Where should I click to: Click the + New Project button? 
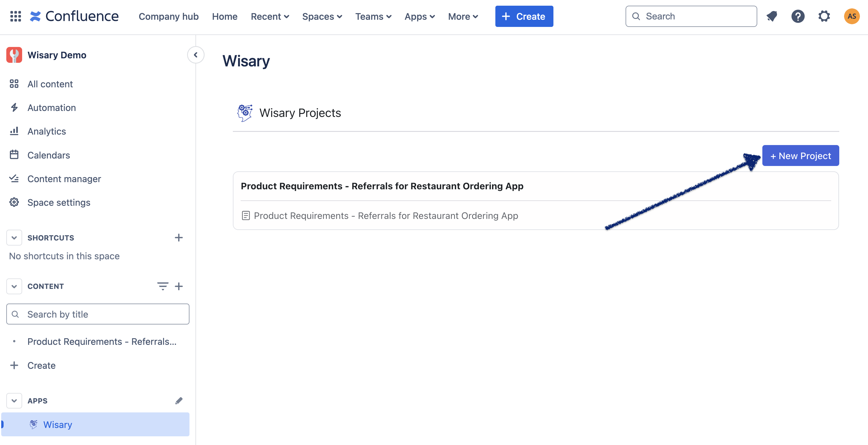(801, 156)
